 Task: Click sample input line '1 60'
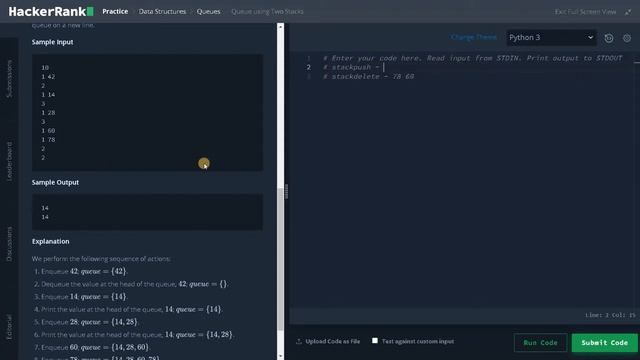(x=48, y=131)
